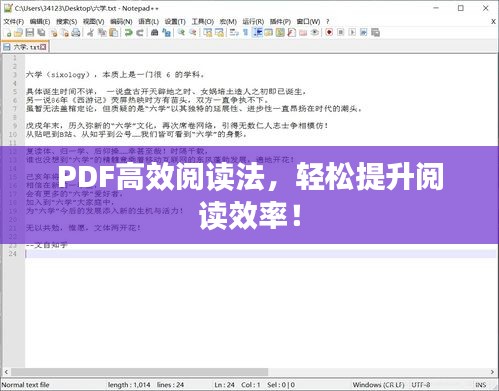499x391 pixels.
Task: Save the file with the Save icon
Action: pos(30,33)
